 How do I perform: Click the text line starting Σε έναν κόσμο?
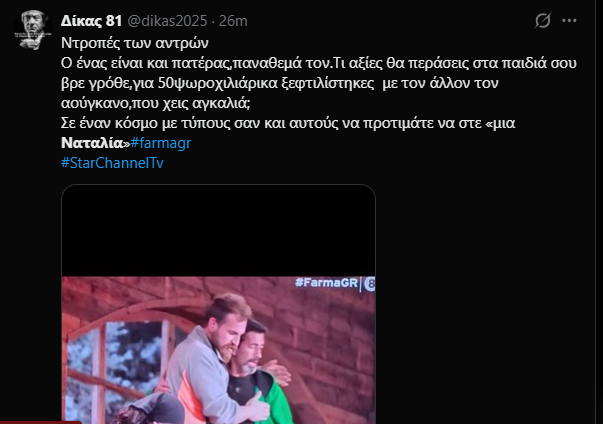pyautogui.click(x=288, y=123)
